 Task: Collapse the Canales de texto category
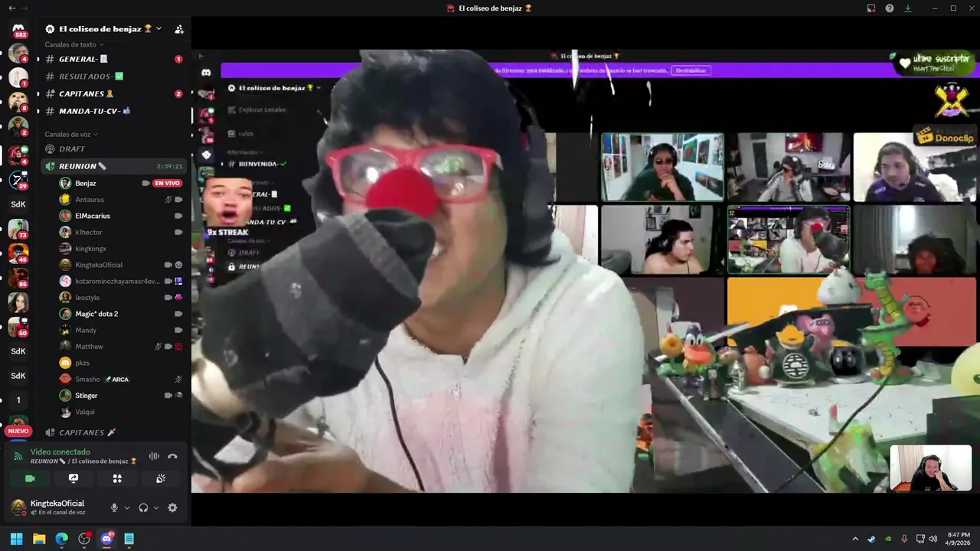[74, 44]
